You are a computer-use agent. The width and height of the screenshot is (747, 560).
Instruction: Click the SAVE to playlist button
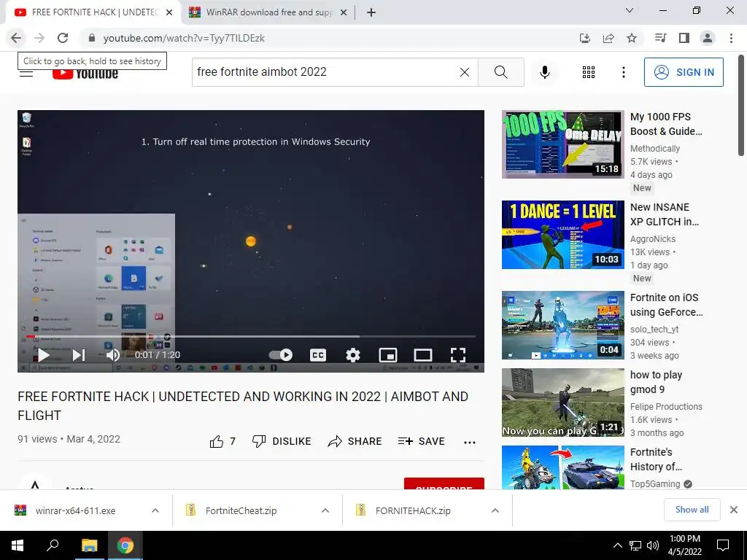[x=421, y=441]
